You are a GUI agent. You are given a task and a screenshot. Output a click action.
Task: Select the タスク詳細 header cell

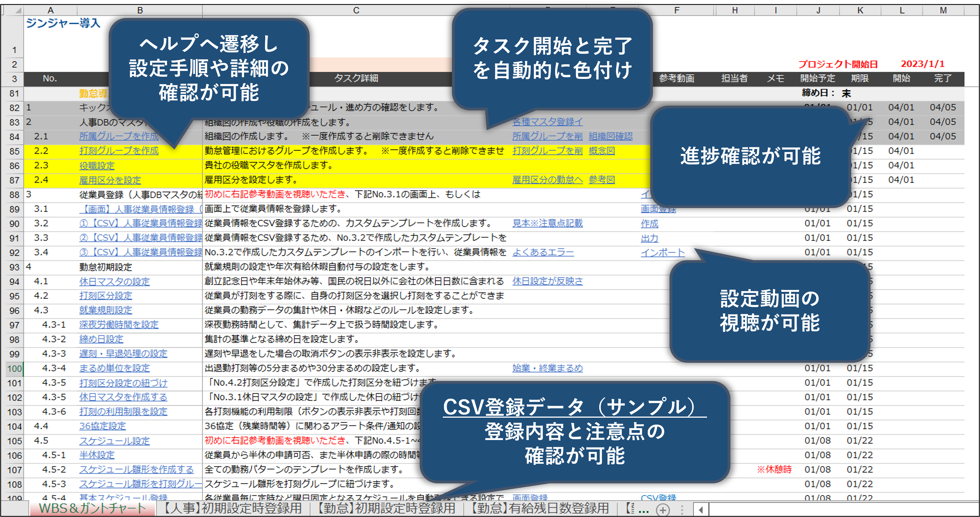point(356,78)
